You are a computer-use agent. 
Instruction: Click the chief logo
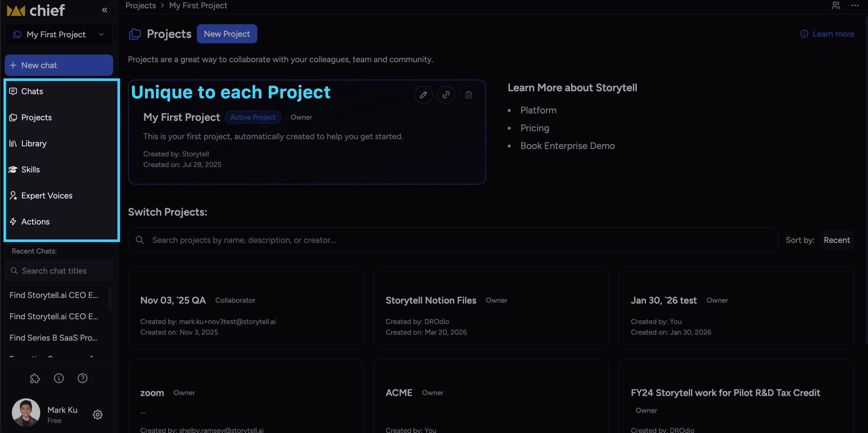tap(36, 10)
